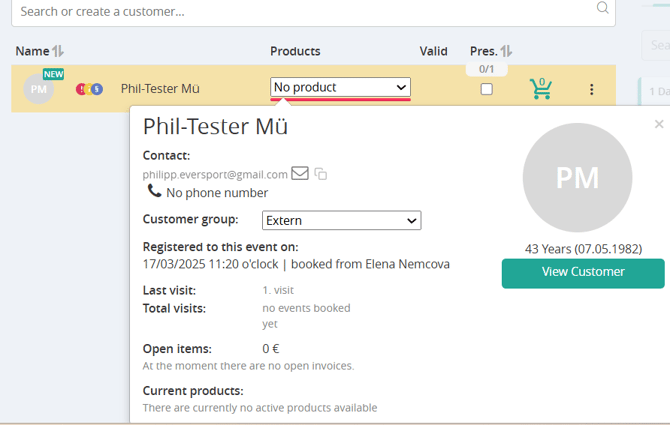Click the View Customer button
Viewport: 670px width, 425px height.
point(582,272)
